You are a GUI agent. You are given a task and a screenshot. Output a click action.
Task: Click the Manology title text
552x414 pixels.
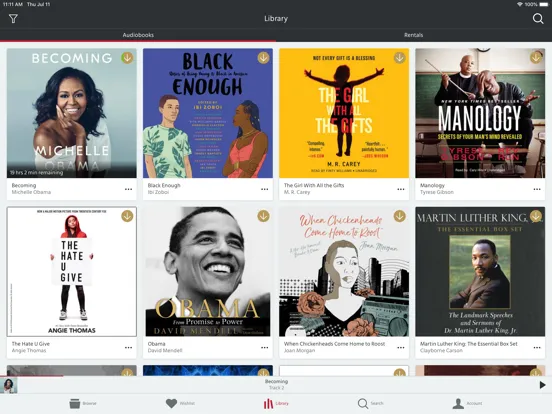point(432,185)
